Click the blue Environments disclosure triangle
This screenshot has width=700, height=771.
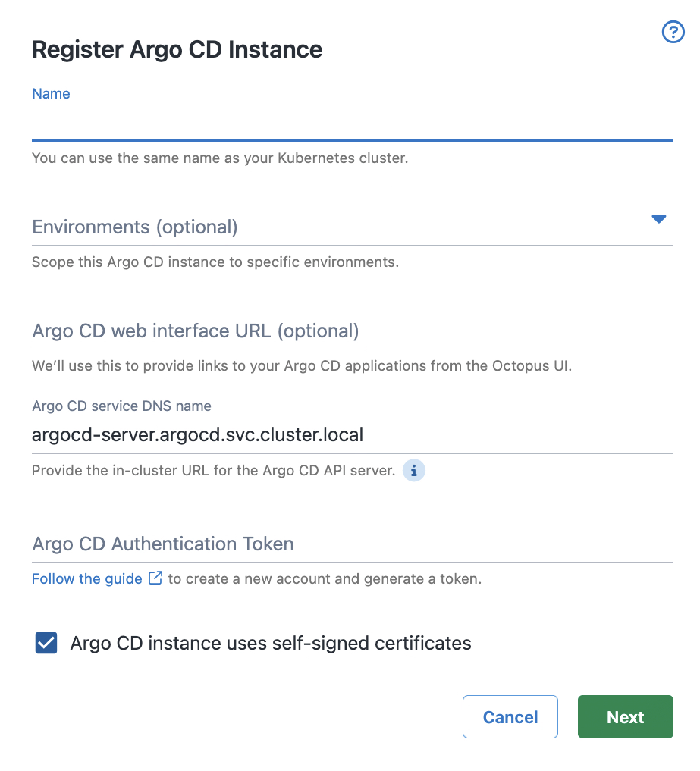tap(658, 219)
